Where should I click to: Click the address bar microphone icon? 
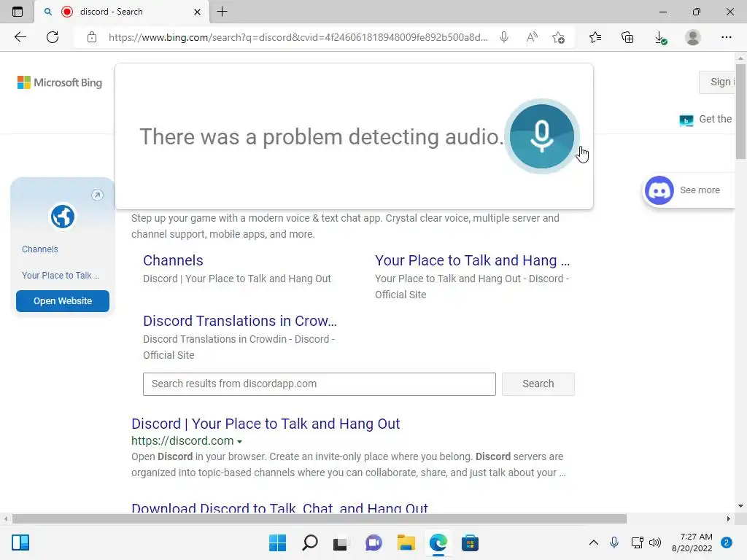(x=504, y=37)
